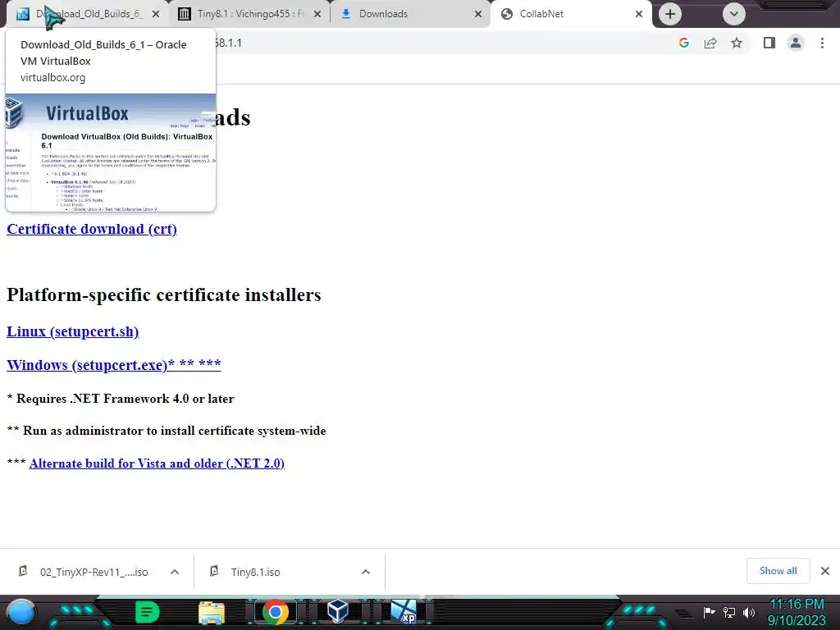The width and height of the screenshot is (840, 630).
Task: Open Action Center flag in system tray
Action: click(x=709, y=612)
